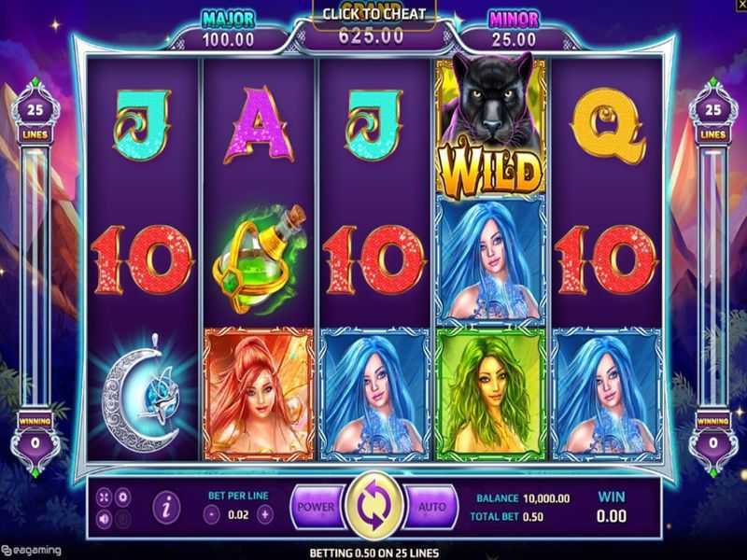Click the green potion bottle symbol
747x560 pixels.
(259, 259)
